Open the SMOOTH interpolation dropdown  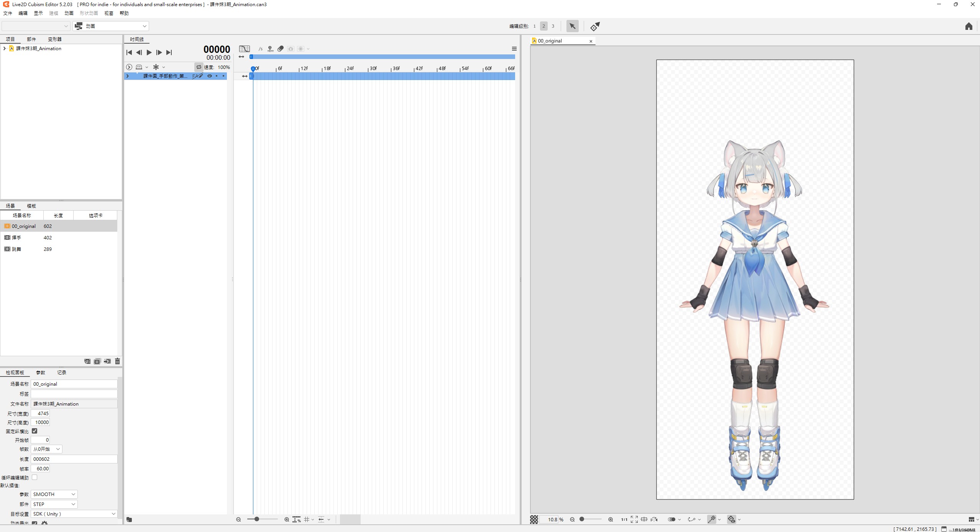click(x=54, y=494)
